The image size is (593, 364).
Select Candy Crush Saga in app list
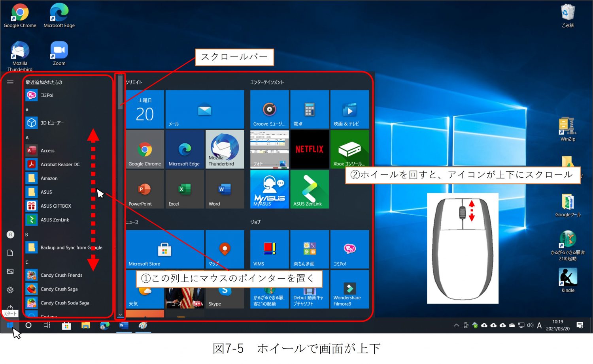click(68, 289)
